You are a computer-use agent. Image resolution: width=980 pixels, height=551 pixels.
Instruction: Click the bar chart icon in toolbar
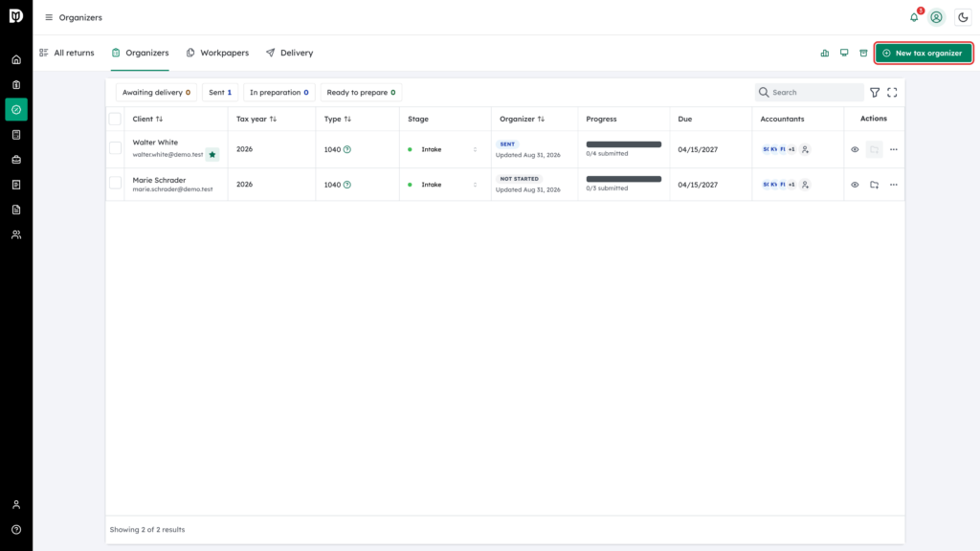(x=825, y=54)
